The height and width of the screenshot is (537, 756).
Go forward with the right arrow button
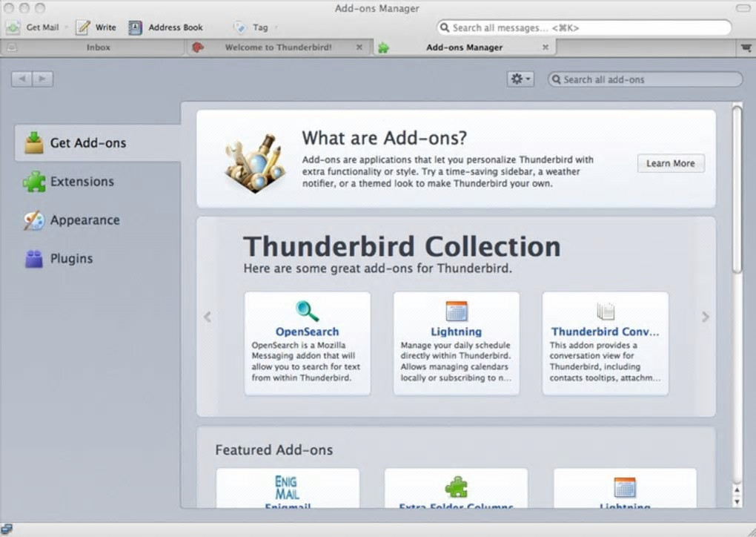[42, 79]
